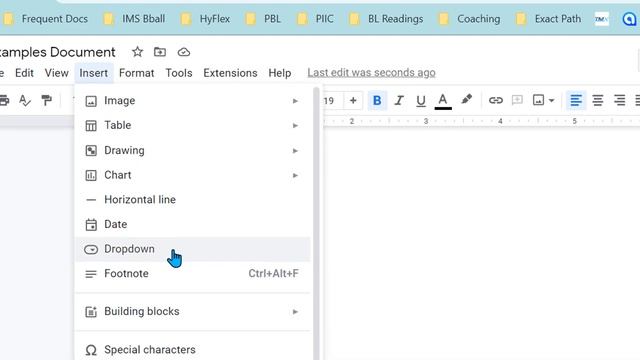Open the Help menu
Image resolution: width=640 pixels, height=360 pixels.
click(280, 73)
